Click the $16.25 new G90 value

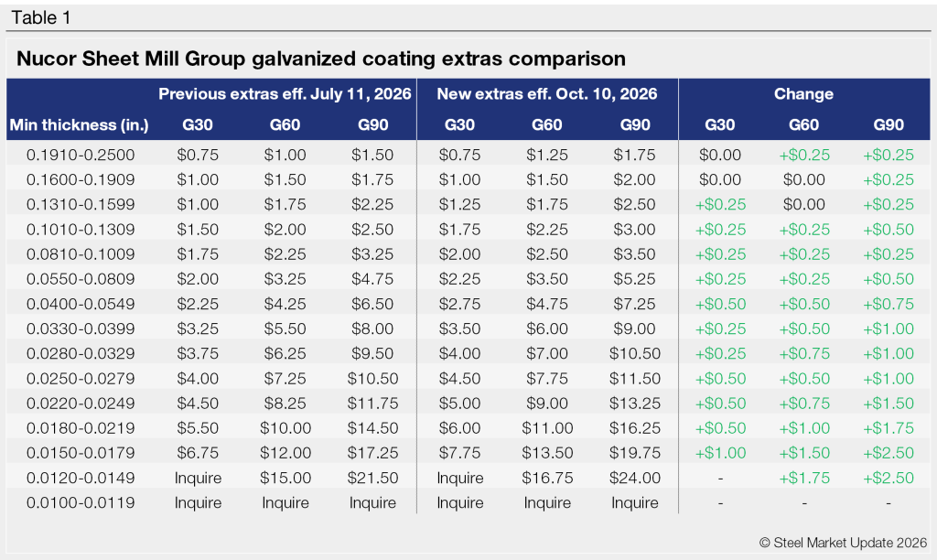pos(635,428)
